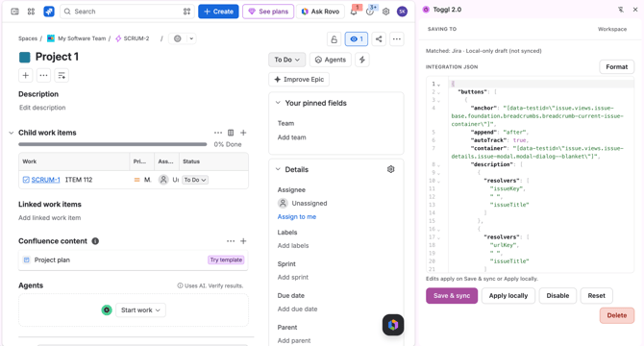Toggle the watch eye button

coord(357,39)
